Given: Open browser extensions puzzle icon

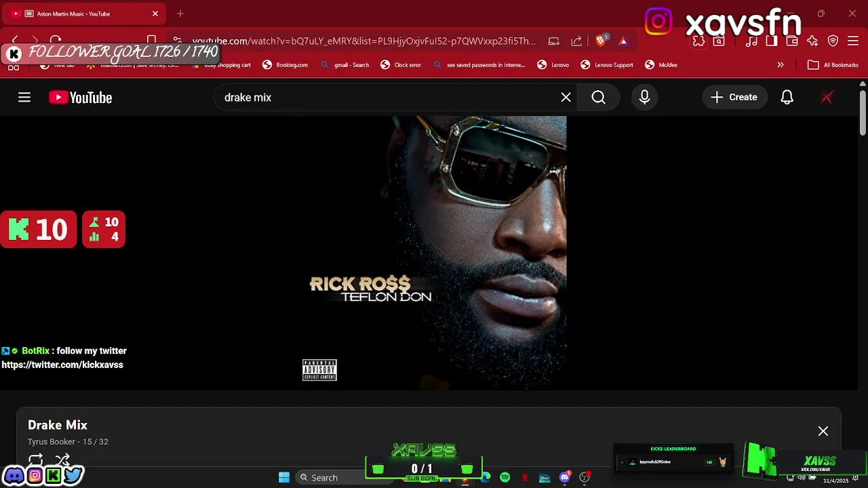Looking at the screenshot, I should pyautogui.click(x=698, y=41).
